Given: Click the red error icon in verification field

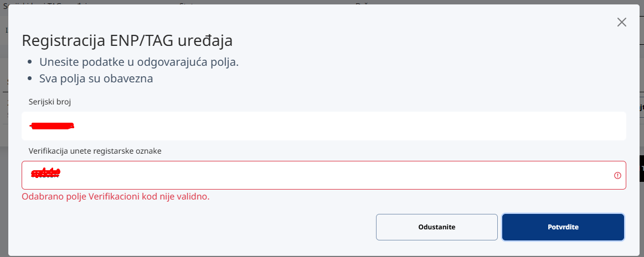Looking at the screenshot, I should click(617, 175).
